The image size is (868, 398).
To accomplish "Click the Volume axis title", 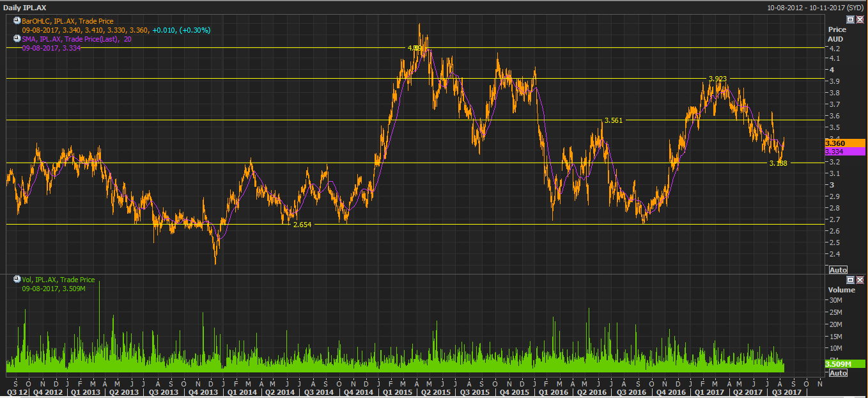I will (841, 290).
